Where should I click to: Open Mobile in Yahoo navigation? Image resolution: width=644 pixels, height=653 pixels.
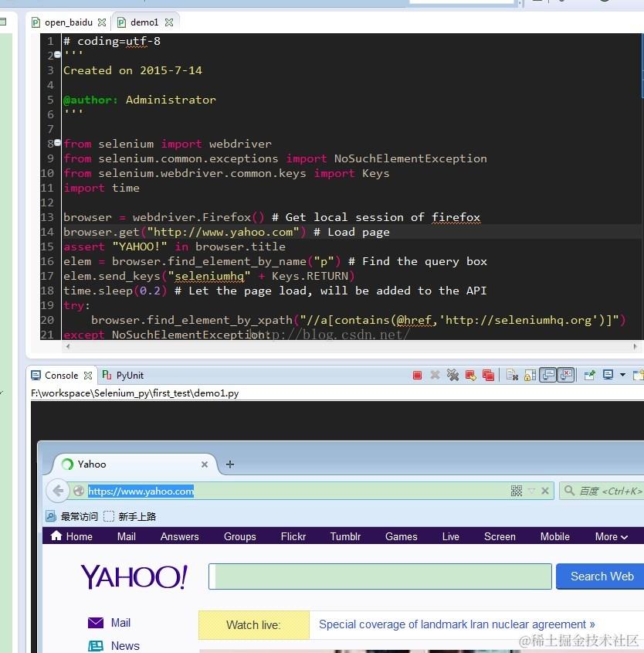[555, 536]
